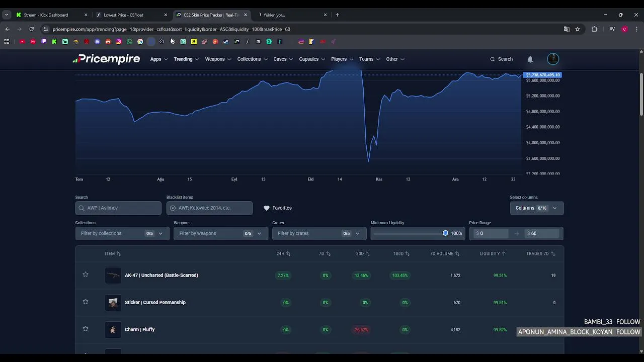
Task: Close the CS2 Skin Price Tracker tab
Action: [x=246, y=15]
